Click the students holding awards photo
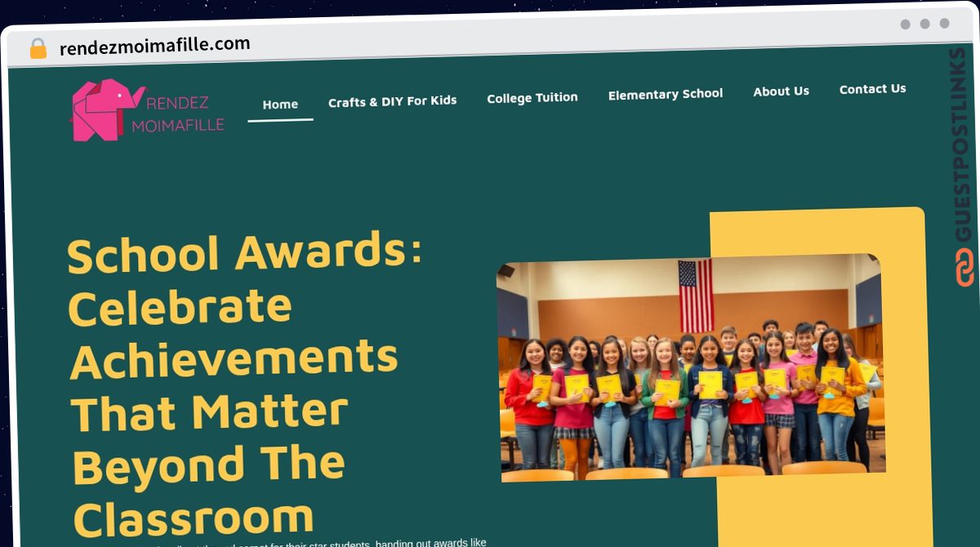980x547 pixels. [x=692, y=367]
